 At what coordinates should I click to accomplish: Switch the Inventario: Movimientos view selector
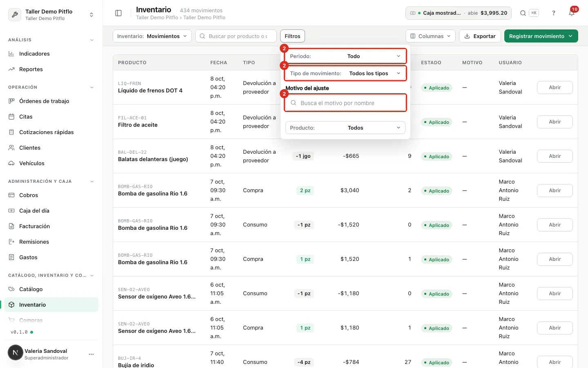click(152, 36)
